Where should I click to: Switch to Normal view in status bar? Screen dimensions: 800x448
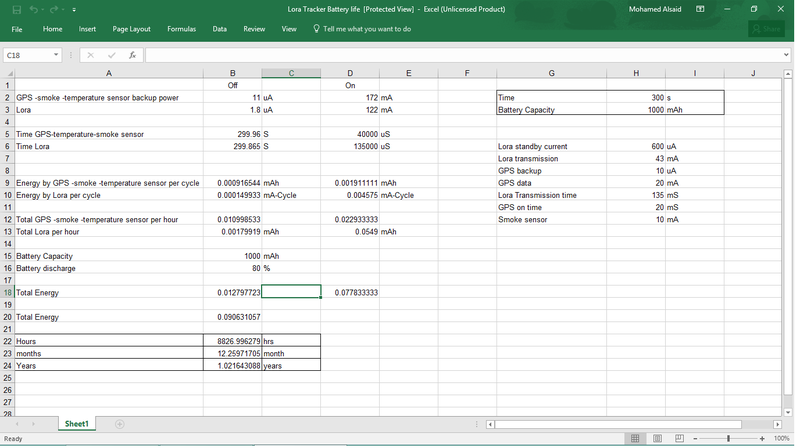635,438
